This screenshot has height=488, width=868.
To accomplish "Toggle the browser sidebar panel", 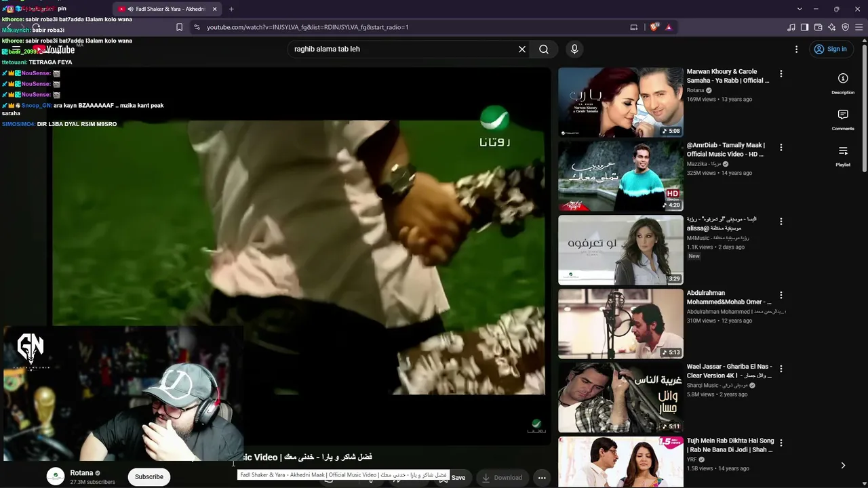I will (x=805, y=27).
